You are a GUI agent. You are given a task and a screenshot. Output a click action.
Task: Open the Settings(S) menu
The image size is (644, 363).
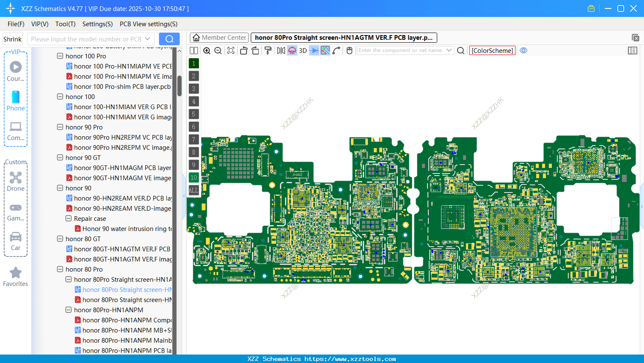pyautogui.click(x=98, y=24)
